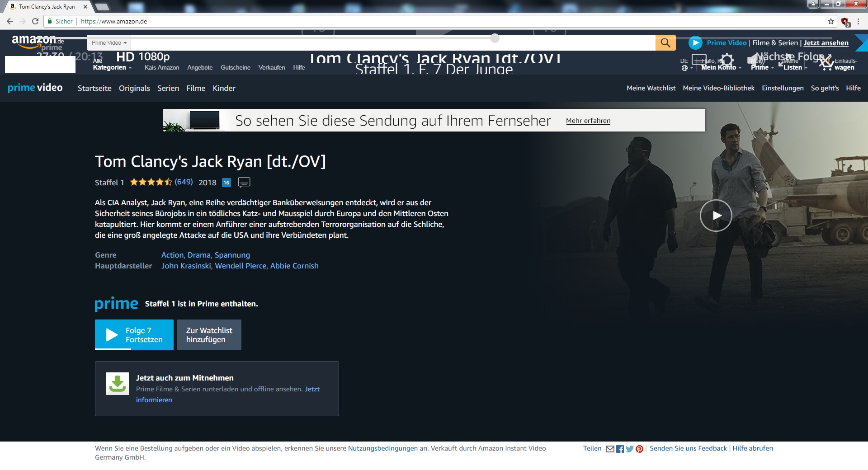Click Mehr erfahren on the TV banner
The width and height of the screenshot is (868, 470).
click(588, 121)
